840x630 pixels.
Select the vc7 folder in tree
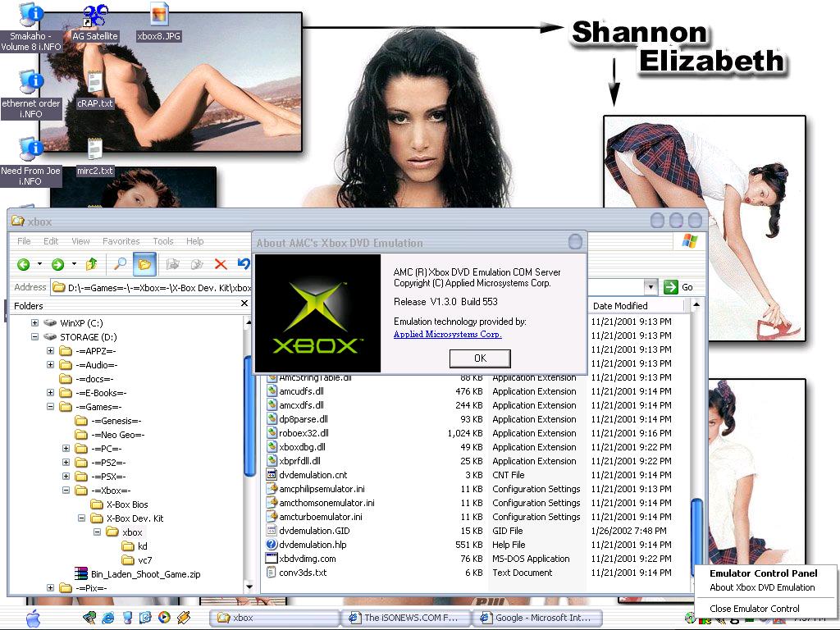[x=137, y=559]
